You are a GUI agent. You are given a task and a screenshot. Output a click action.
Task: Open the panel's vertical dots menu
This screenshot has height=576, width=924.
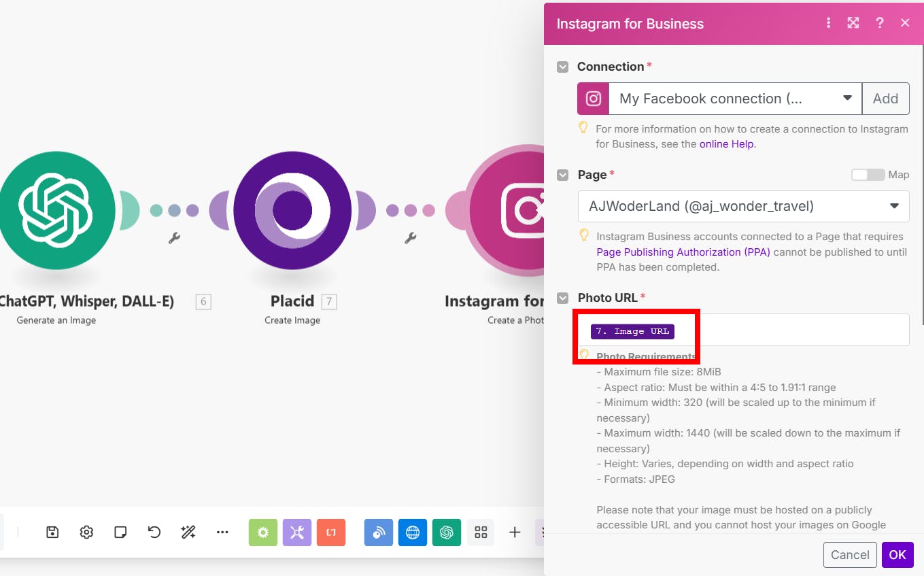[x=828, y=23]
